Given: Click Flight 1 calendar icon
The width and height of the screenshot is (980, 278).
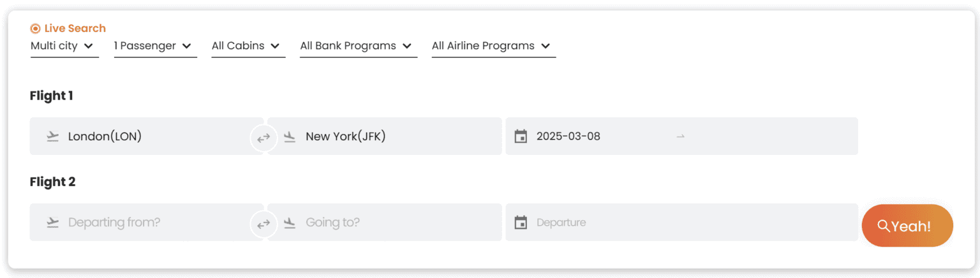Looking at the screenshot, I should 521,136.
